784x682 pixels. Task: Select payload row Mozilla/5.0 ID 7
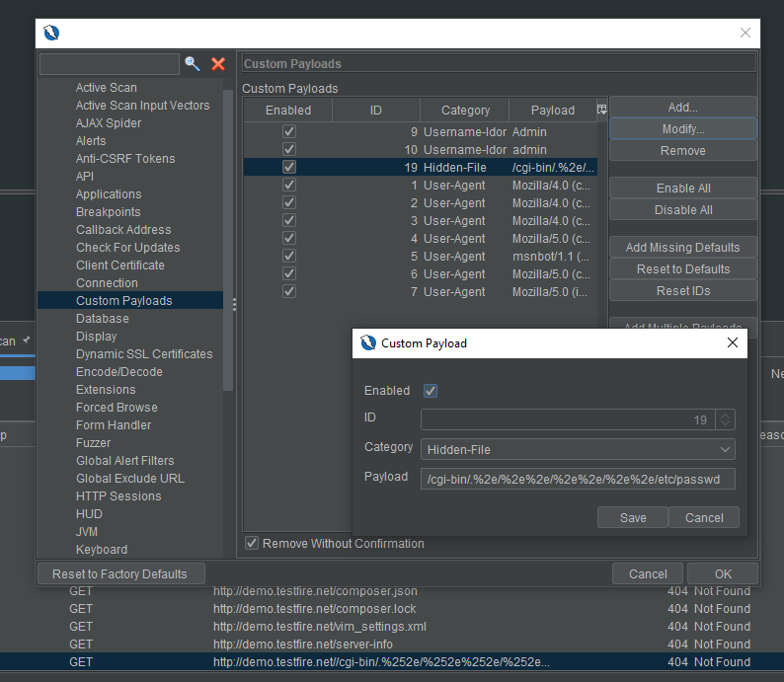420,291
